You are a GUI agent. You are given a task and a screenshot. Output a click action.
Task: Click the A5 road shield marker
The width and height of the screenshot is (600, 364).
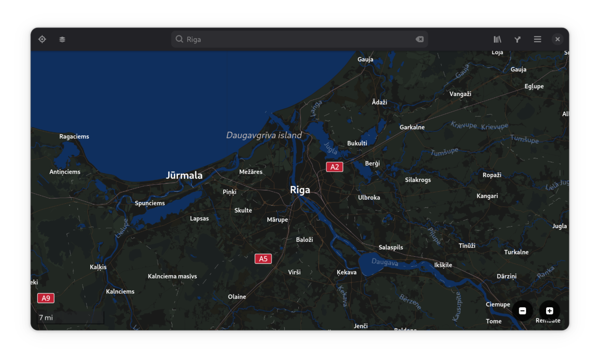click(x=263, y=259)
